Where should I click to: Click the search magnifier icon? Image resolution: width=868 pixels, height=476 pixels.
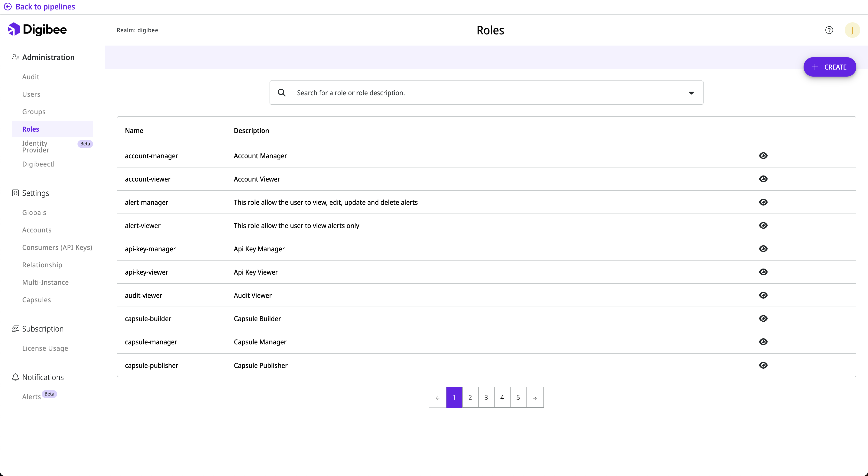point(282,92)
